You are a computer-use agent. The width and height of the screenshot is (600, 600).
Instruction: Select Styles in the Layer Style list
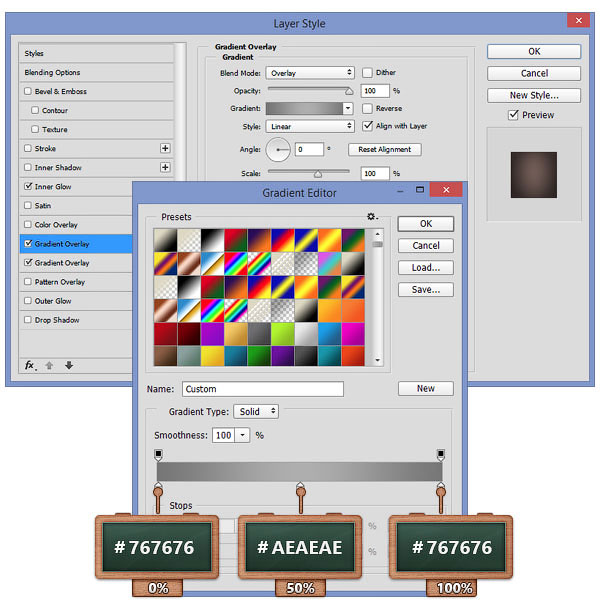pos(96,54)
